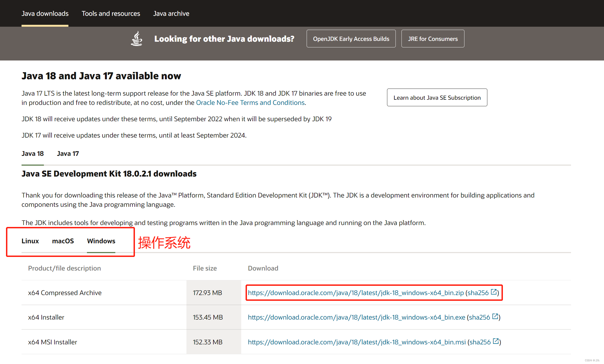
Task: Click JRE for Consumers button
Action: tap(433, 39)
